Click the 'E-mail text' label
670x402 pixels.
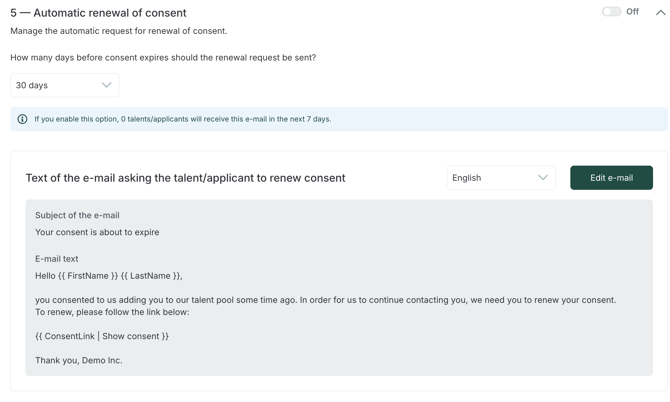pos(56,259)
